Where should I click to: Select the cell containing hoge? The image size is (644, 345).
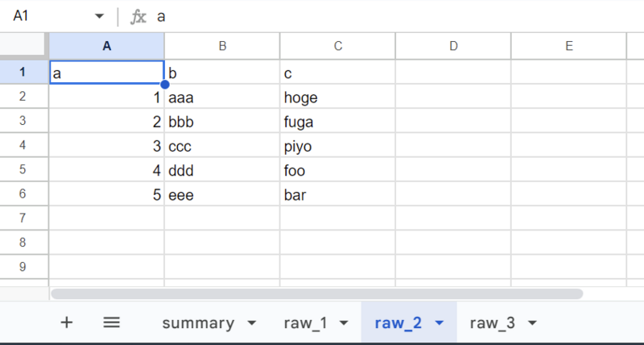337,97
